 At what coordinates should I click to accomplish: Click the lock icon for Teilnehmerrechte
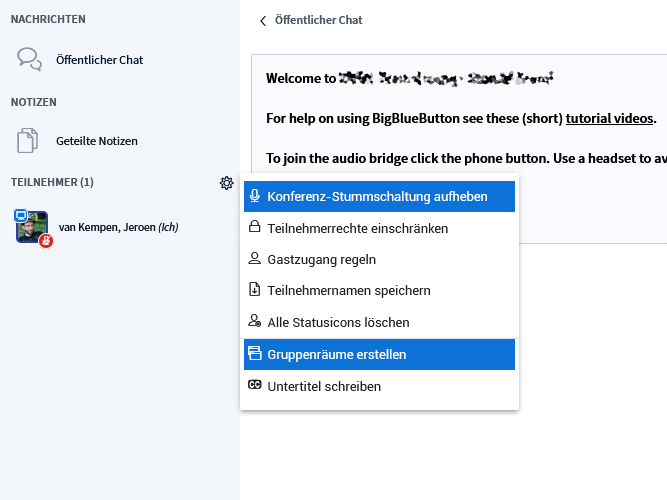255,228
